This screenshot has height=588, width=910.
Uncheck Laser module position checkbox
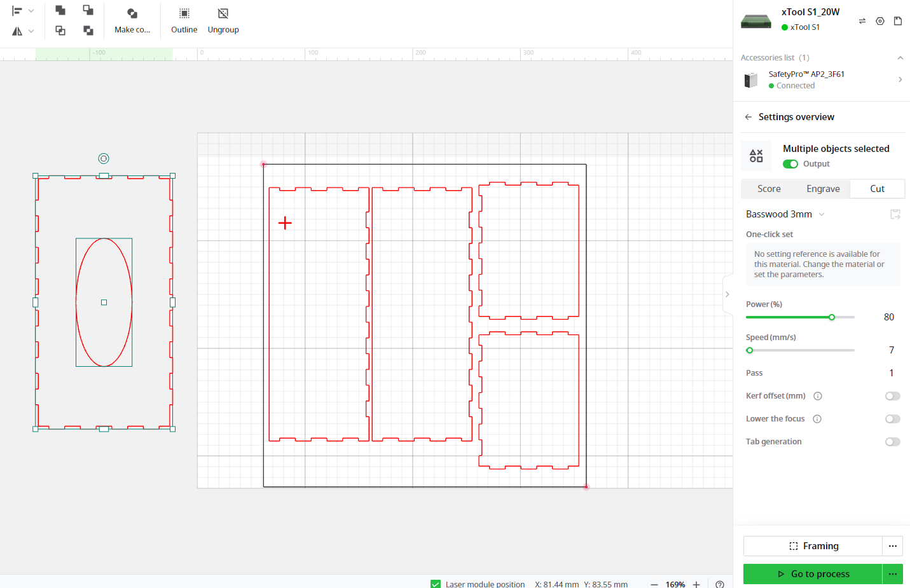pyautogui.click(x=436, y=584)
